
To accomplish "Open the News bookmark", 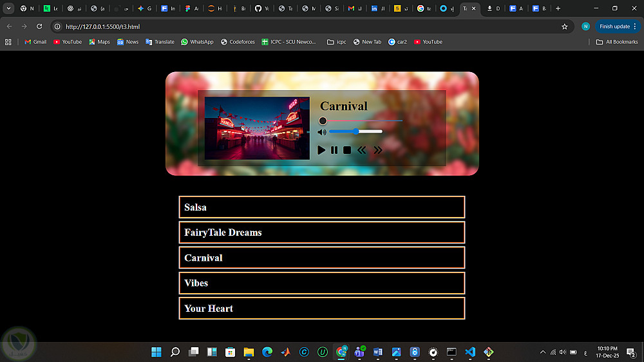I will pos(128,42).
